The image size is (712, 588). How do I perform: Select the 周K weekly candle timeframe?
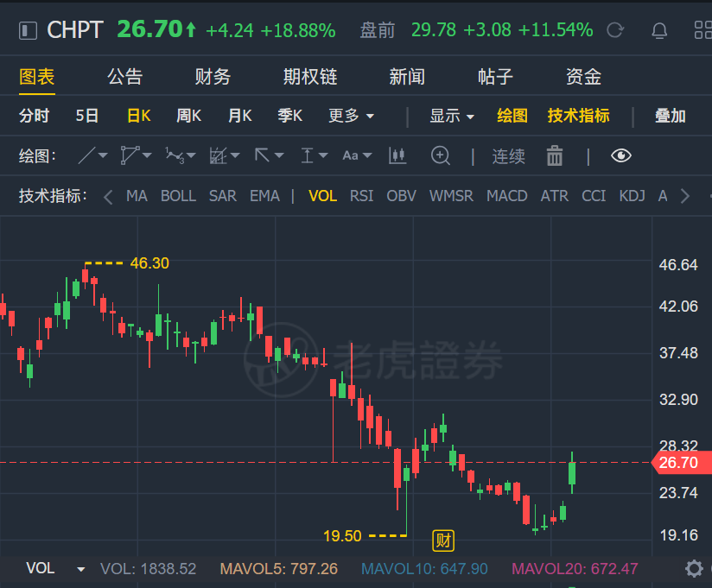pyautogui.click(x=189, y=116)
